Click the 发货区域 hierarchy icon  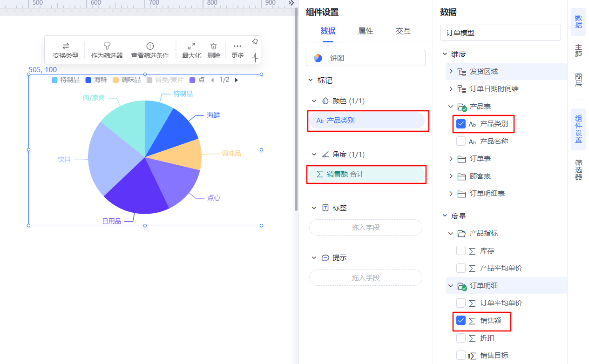point(462,72)
